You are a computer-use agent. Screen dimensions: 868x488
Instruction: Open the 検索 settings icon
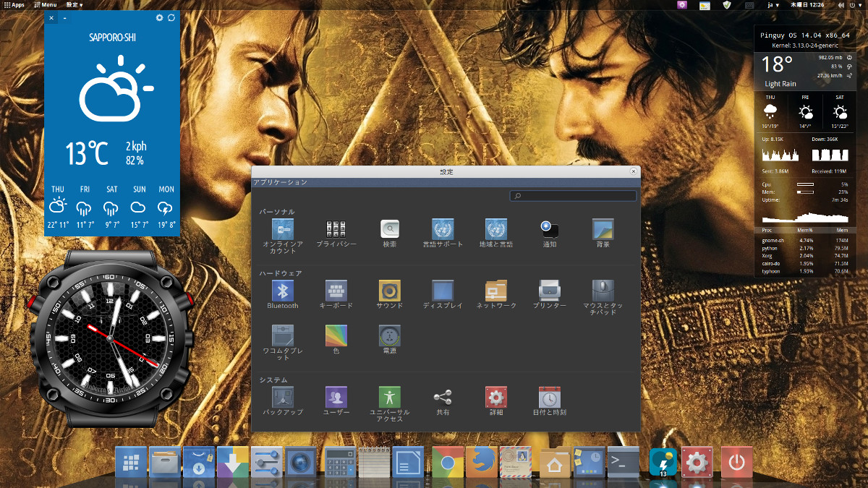(390, 233)
